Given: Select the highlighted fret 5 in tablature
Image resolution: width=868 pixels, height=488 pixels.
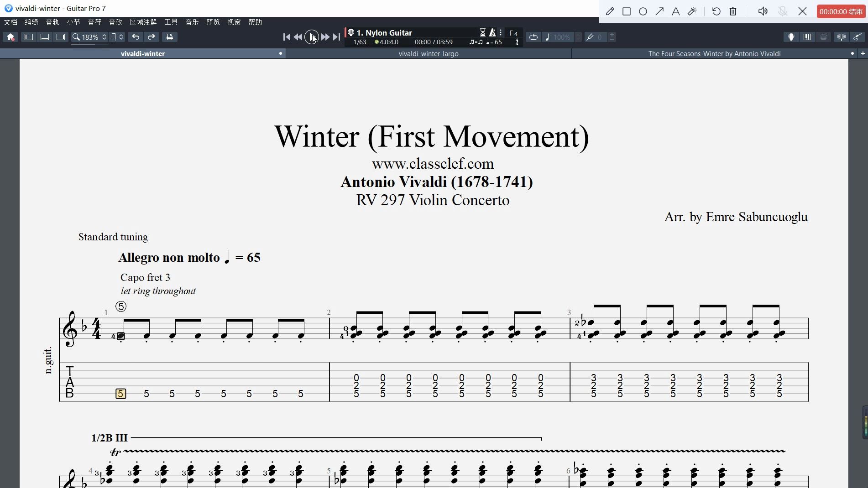Looking at the screenshot, I should 120,394.
